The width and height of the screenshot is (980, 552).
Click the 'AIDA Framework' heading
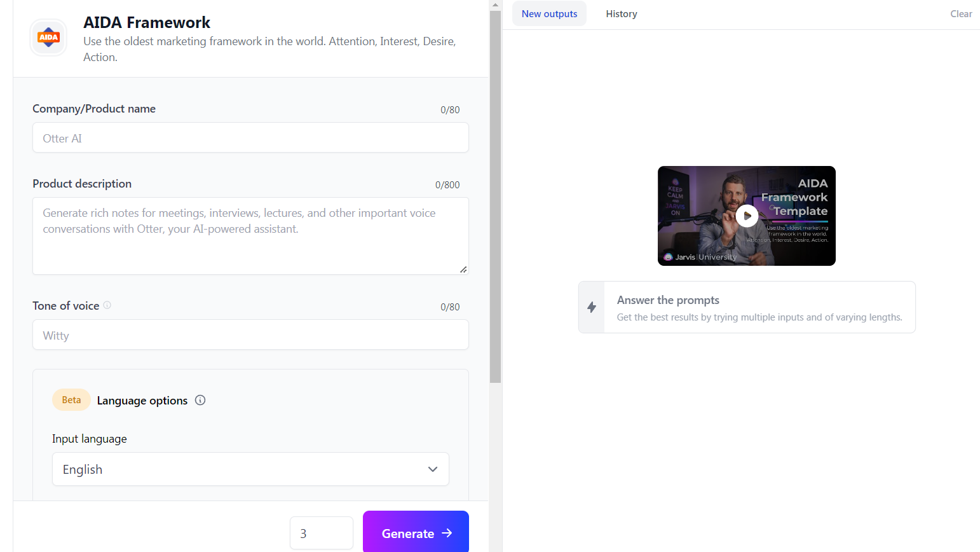(147, 22)
